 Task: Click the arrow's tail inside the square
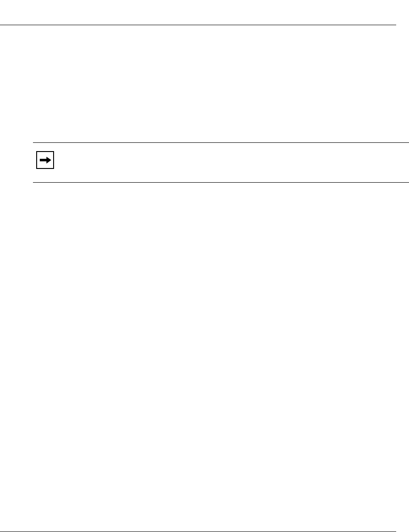43,160
